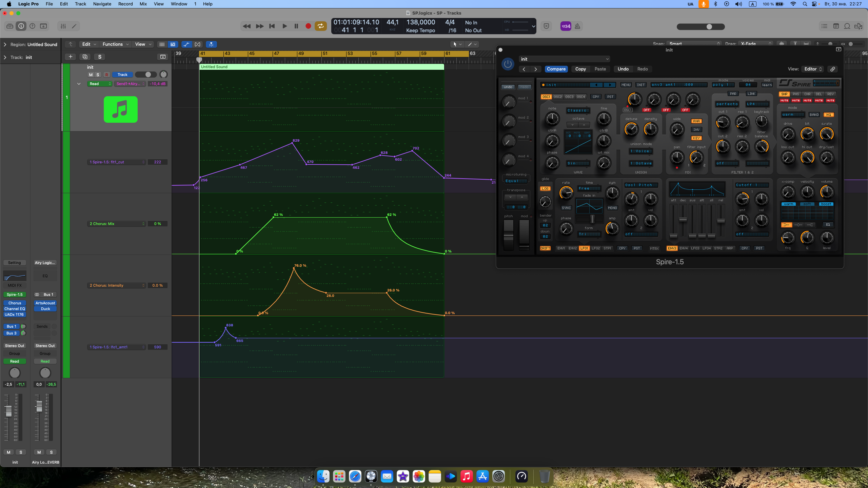Toggle the Flex icon in tracks toolbar

point(198,44)
